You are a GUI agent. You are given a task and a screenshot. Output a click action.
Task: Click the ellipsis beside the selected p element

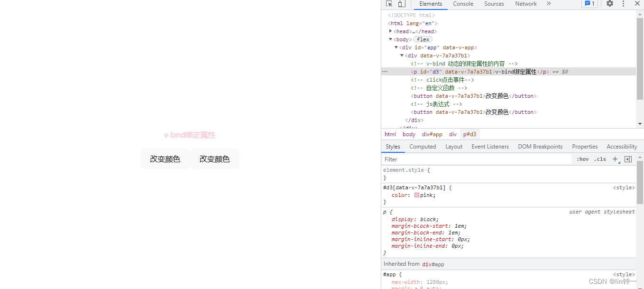[x=385, y=72]
